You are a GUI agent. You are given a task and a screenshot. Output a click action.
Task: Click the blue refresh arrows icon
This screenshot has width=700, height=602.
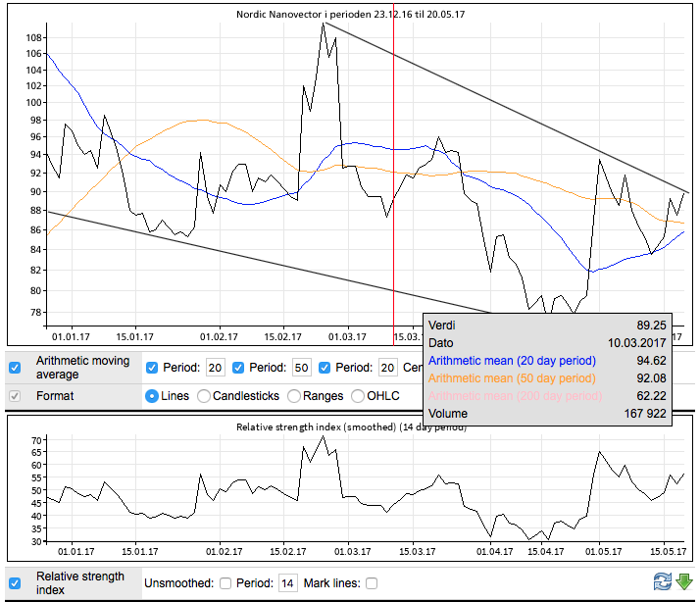pos(663,581)
